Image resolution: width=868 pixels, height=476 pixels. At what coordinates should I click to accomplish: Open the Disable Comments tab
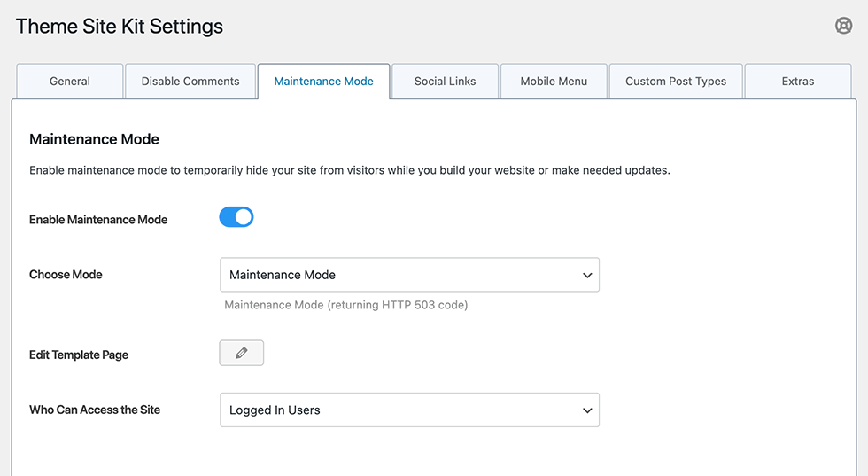[x=190, y=82]
